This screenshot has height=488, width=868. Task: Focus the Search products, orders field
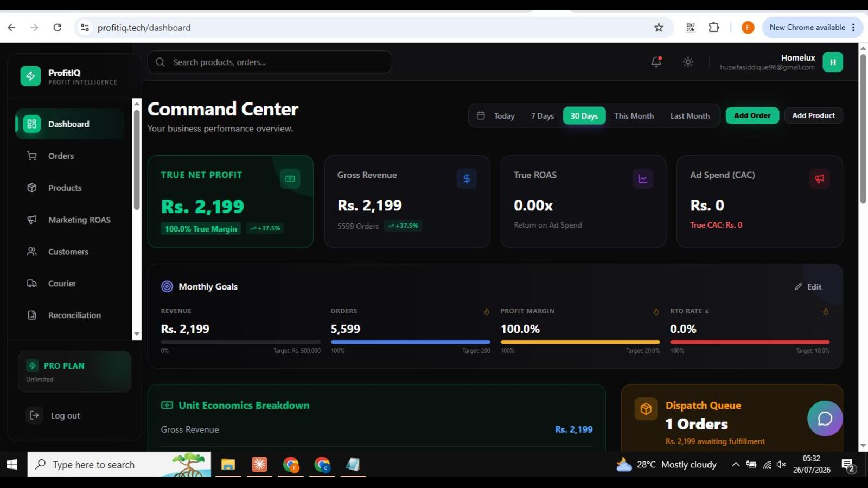point(270,62)
